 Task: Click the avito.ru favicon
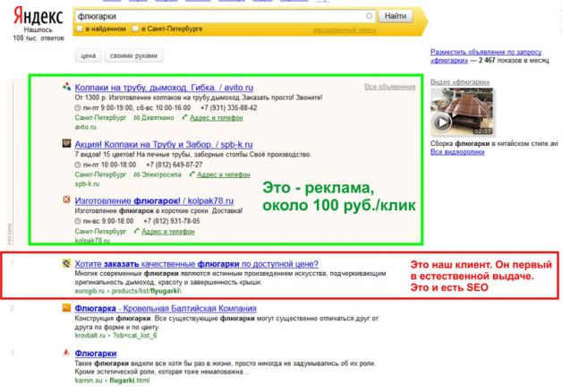coord(66,87)
